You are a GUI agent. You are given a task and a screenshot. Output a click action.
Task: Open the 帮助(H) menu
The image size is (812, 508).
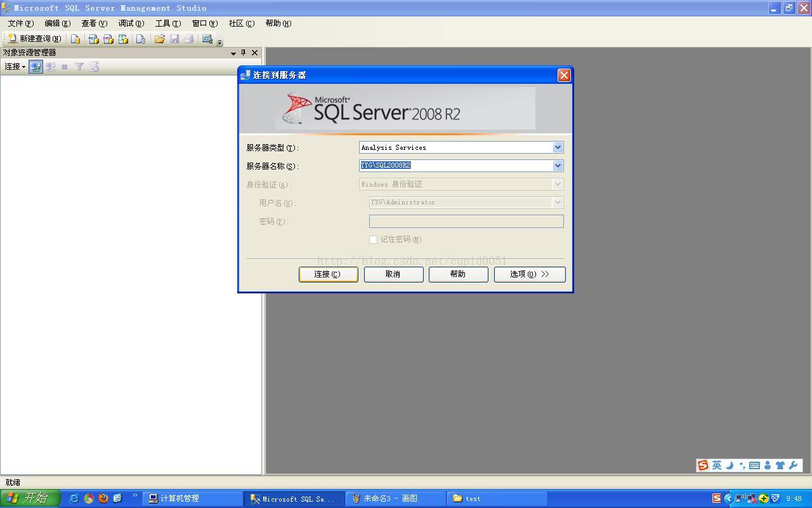coord(278,23)
